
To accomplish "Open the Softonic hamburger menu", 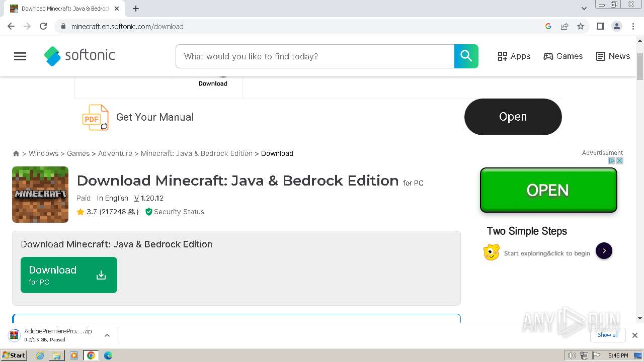I will (20, 56).
